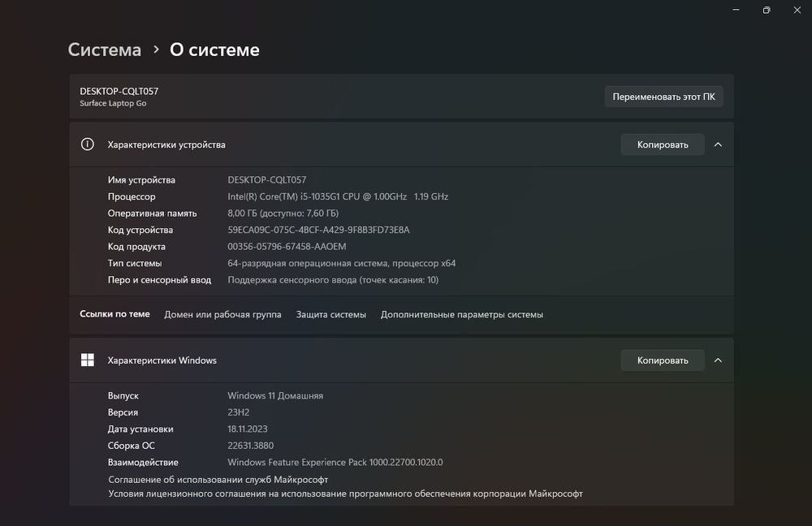Copy the Windows specifications with Копировать
The height and width of the screenshot is (526, 812).
click(x=663, y=360)
